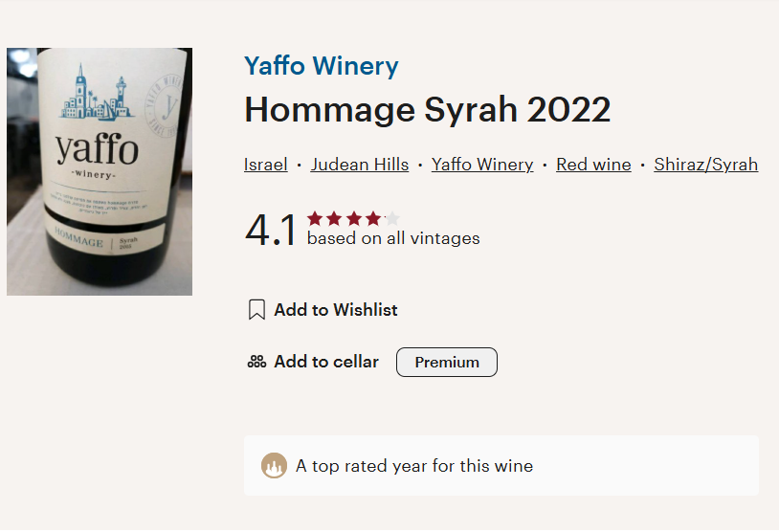This screenshot has width=779, height=532.
Task: Click the 'A top rated year' banner text
Action: (x=414, y=467)
